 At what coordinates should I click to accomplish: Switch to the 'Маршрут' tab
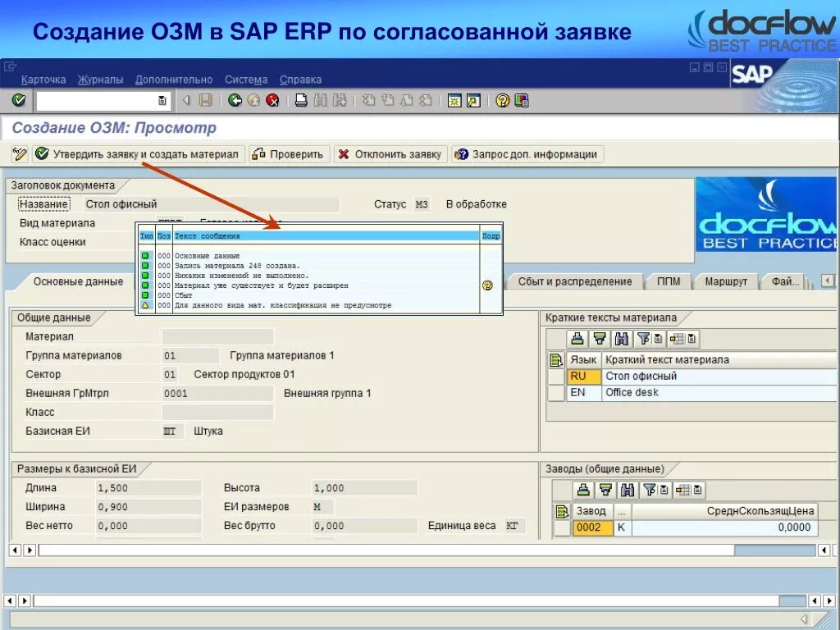pos(726,281)
